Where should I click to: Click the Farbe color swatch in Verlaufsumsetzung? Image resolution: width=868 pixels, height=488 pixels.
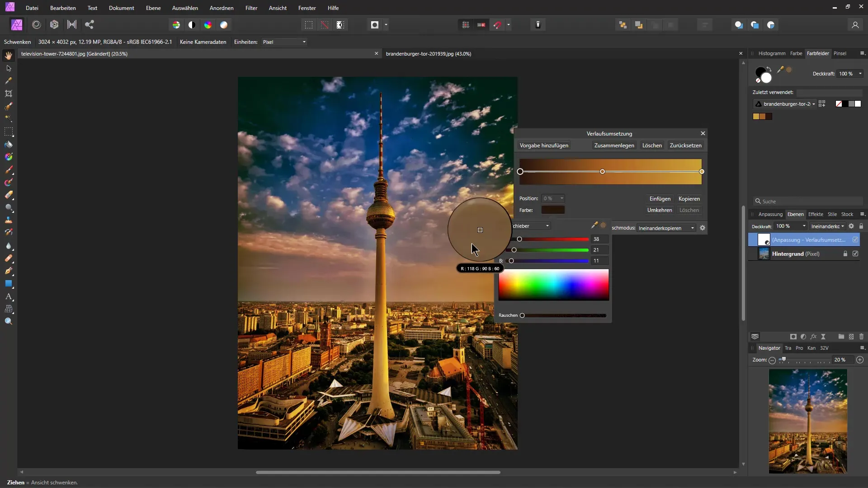[x=553, y=210]
